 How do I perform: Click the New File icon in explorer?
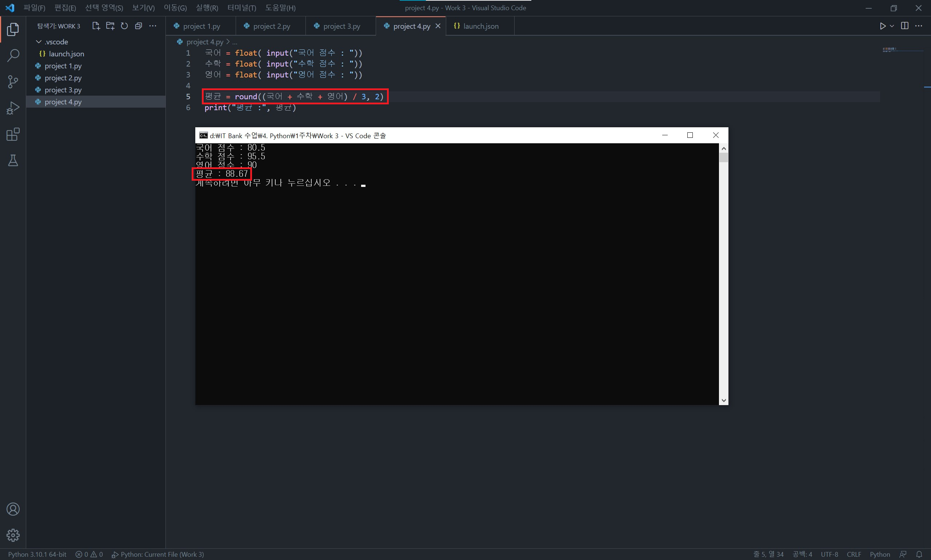pyautogui.click(x=96, y=26)
